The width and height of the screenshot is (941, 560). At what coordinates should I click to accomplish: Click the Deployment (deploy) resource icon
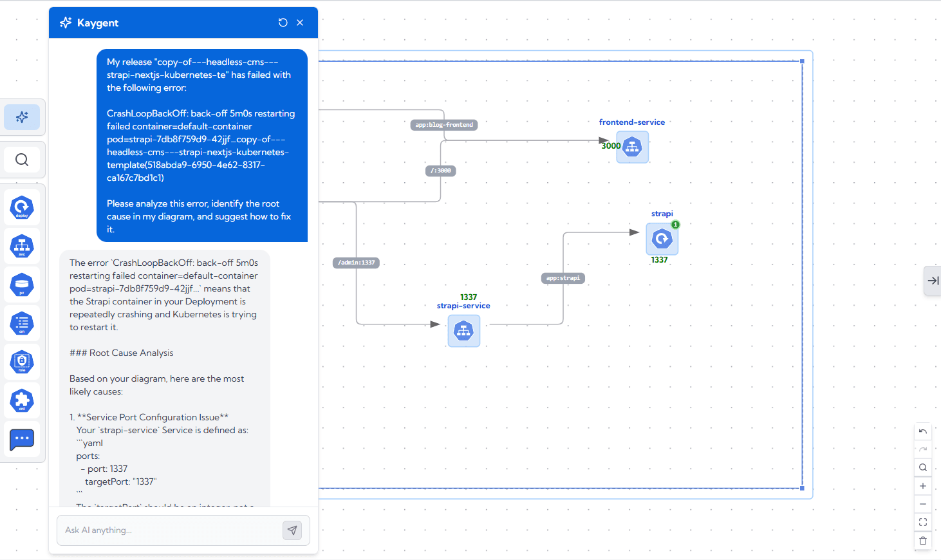pyautogui.click(x=22, y=208)
